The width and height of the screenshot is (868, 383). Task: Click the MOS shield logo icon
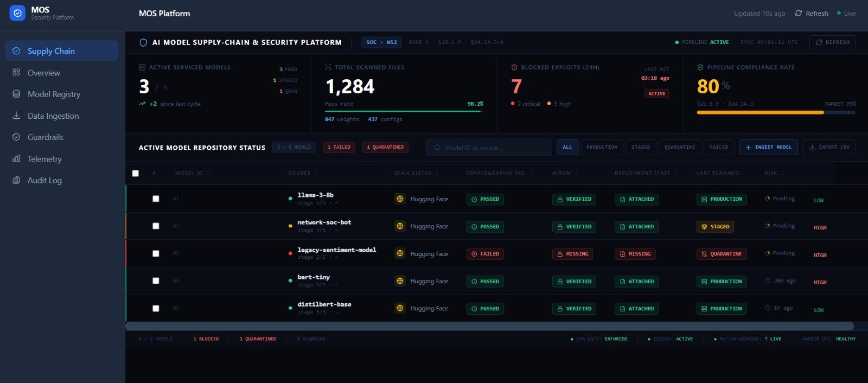(17, 13)
